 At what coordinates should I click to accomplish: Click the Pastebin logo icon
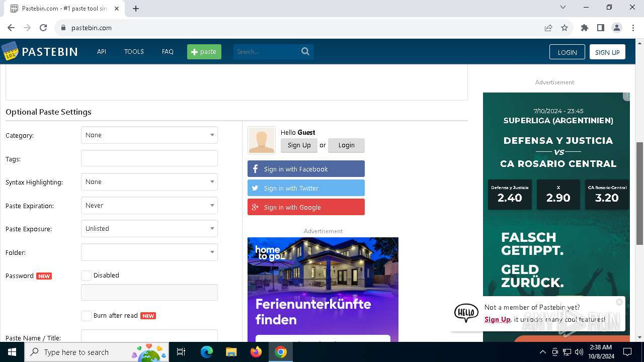tap(10, 51)
